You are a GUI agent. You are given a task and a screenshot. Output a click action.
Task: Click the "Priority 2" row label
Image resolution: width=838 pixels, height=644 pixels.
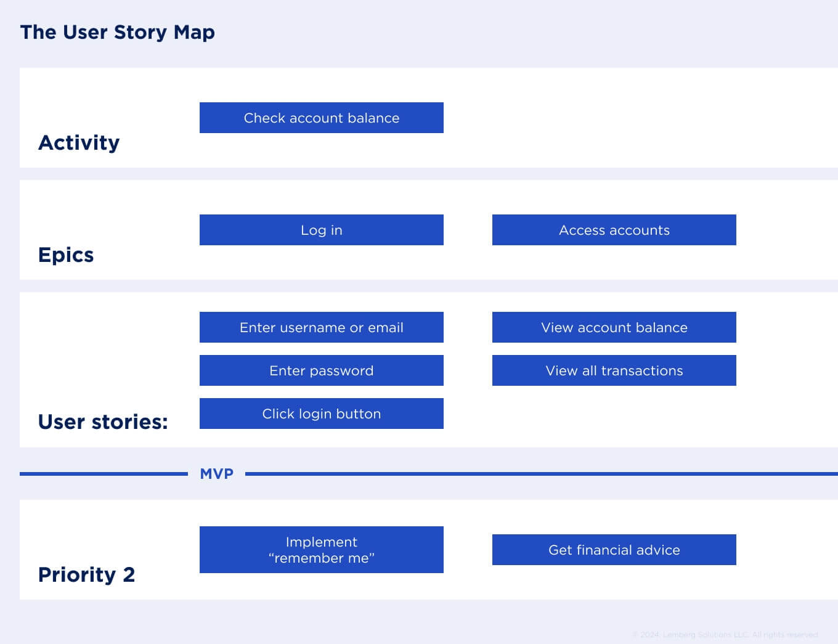pyautogui.click(x=86, y=574)
